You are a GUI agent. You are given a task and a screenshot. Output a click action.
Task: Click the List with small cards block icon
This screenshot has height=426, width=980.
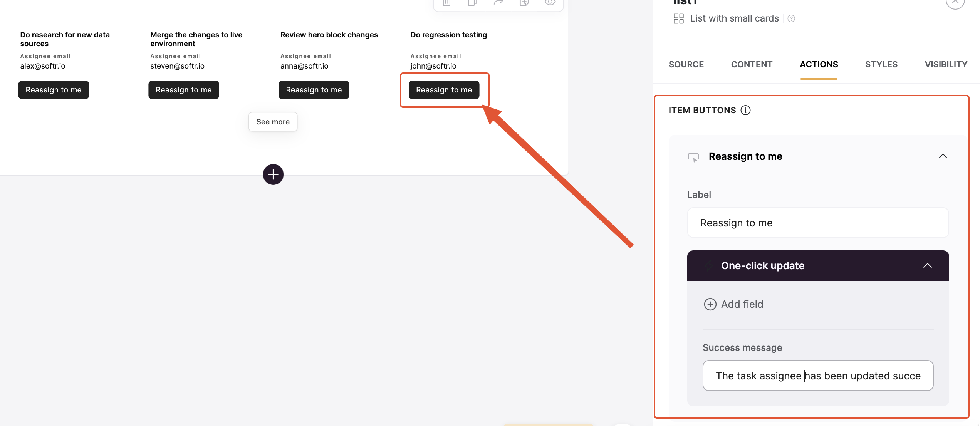[679, 18]
